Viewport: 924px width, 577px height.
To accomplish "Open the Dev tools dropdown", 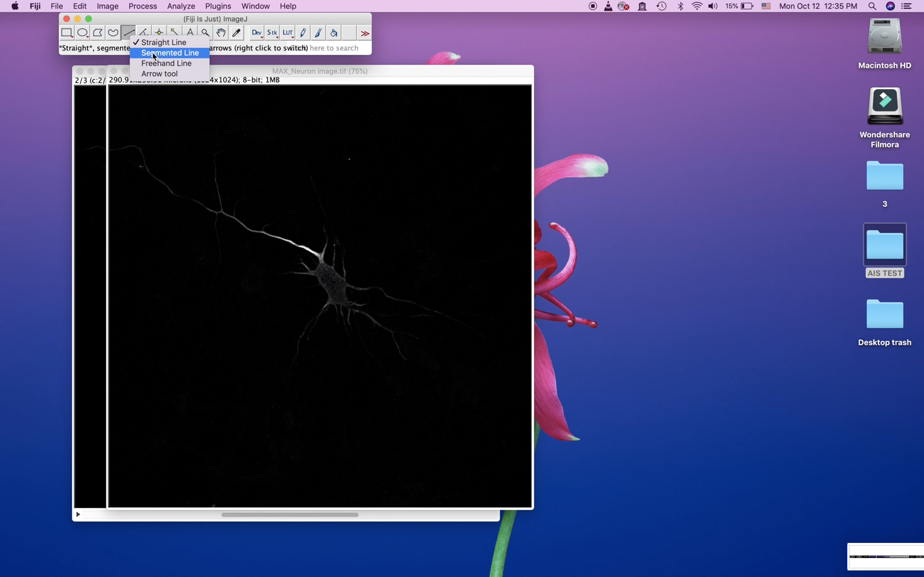I will click(257, 33).
